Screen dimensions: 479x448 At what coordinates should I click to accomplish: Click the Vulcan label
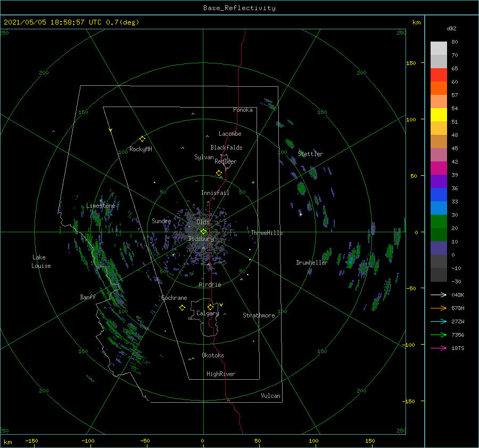(271, 396)
